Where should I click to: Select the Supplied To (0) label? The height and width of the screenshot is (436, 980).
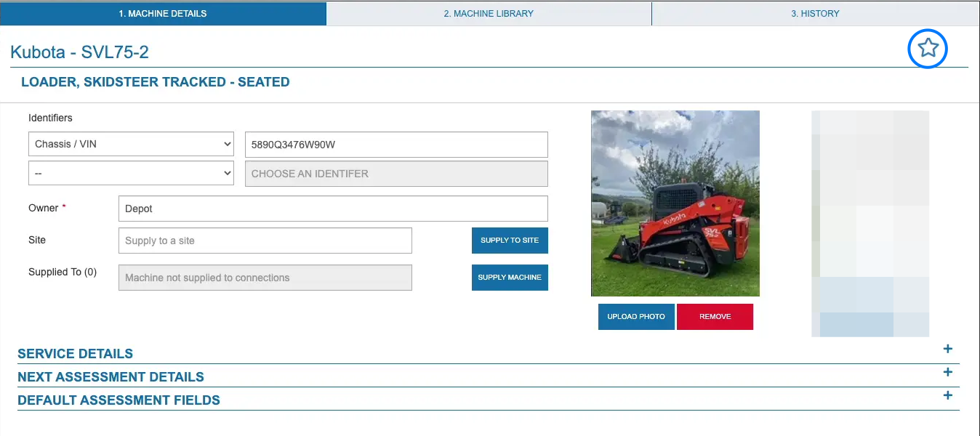point(63,272)
